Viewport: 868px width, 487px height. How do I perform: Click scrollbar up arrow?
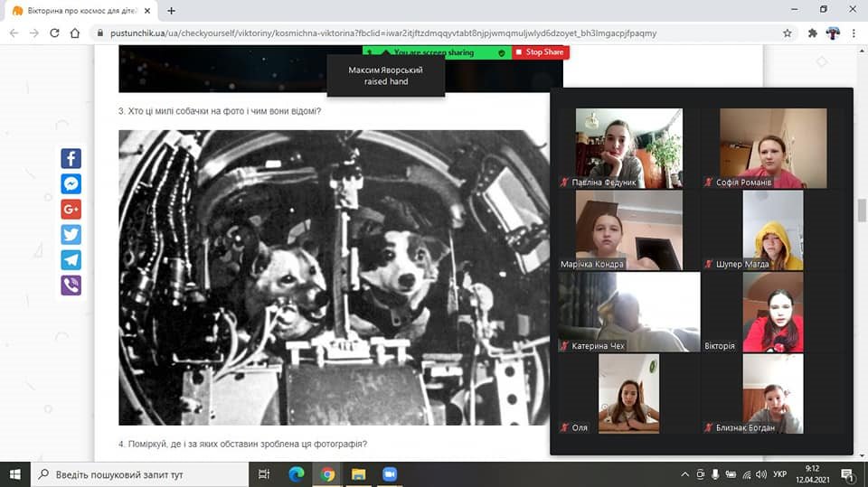click(x=862, y=51)
